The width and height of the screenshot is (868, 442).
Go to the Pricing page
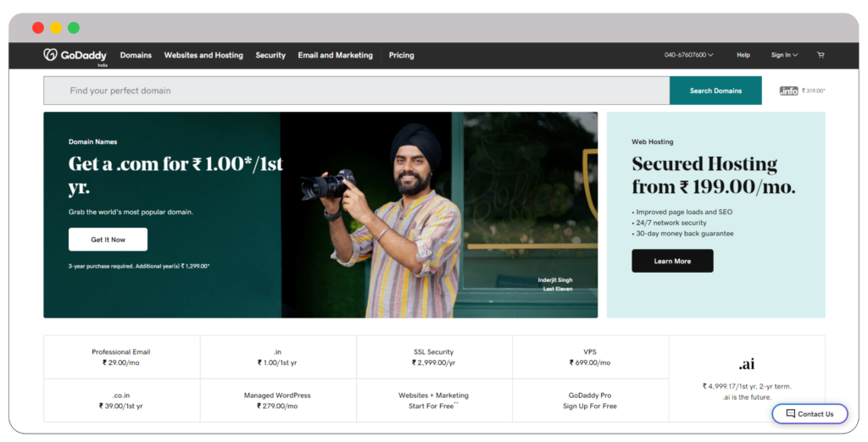pos(401,55)
